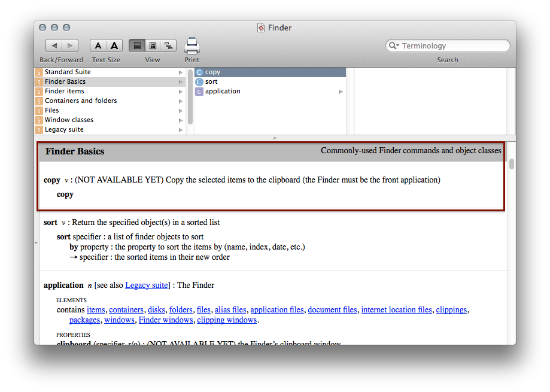Switch to the list view mode
The height and width of the screenshot is (392, 550).
coord(137,45)
